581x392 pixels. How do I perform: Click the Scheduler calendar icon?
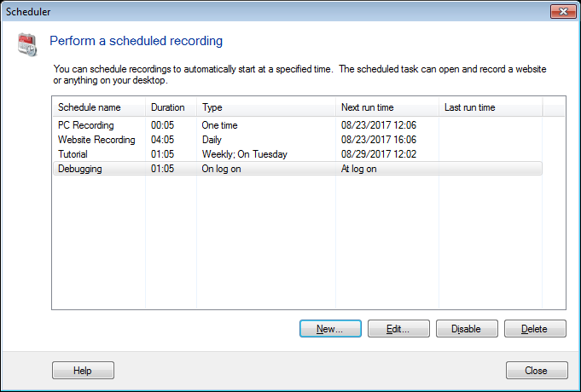point(26,44)
